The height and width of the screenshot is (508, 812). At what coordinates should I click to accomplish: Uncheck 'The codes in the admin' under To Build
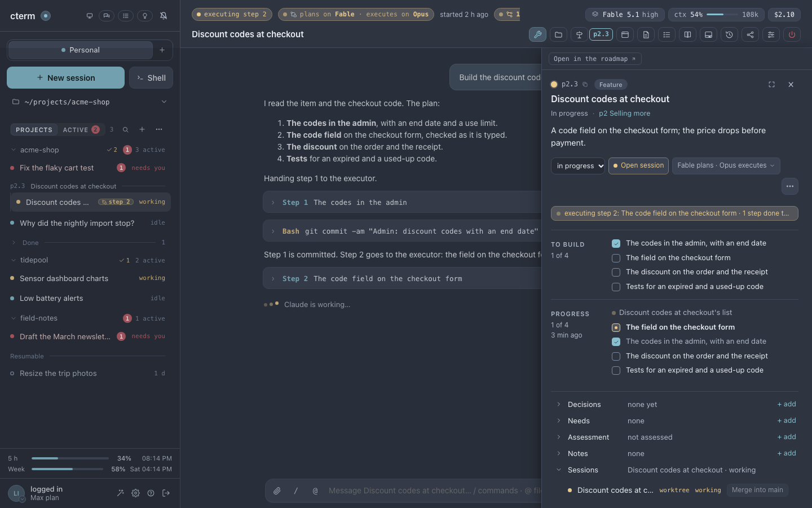616,243
